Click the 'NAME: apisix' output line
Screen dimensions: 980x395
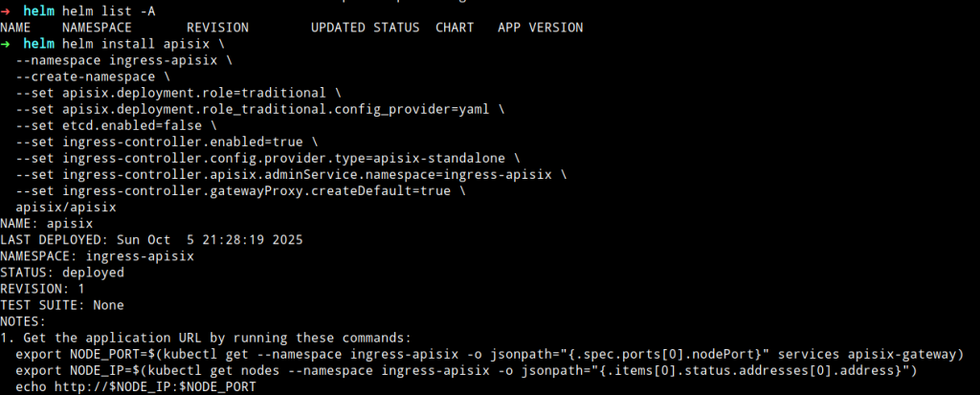point(46,224)
